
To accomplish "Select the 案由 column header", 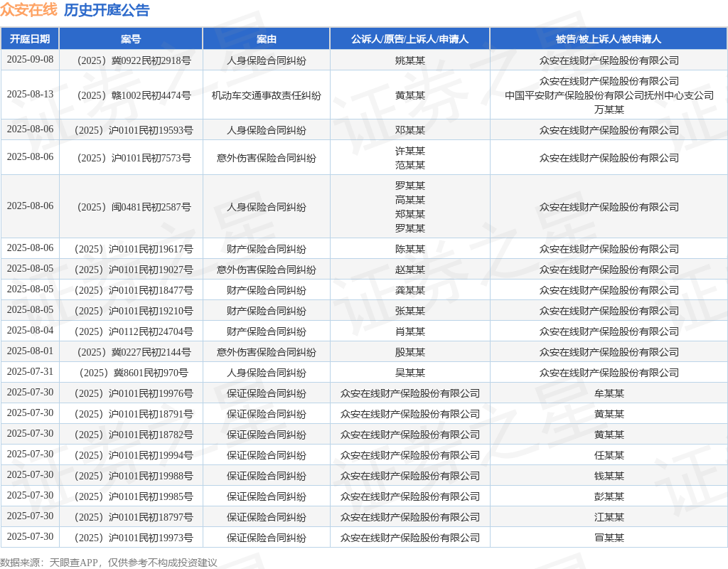I will click(266, 39).
